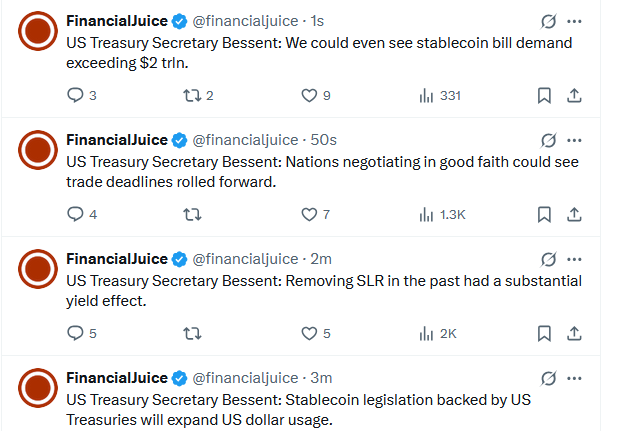Open Grok icon on the SLR tweet

(x=548, y=259)
